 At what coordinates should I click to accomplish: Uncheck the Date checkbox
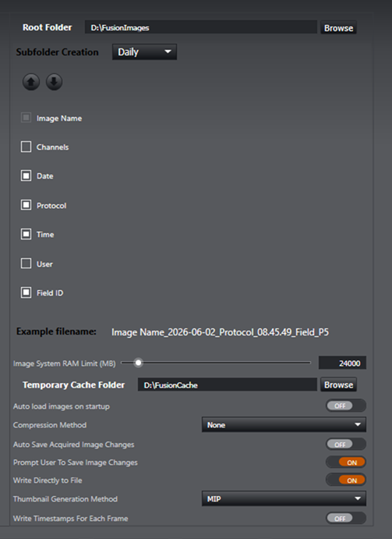click(x=26, y=176)
